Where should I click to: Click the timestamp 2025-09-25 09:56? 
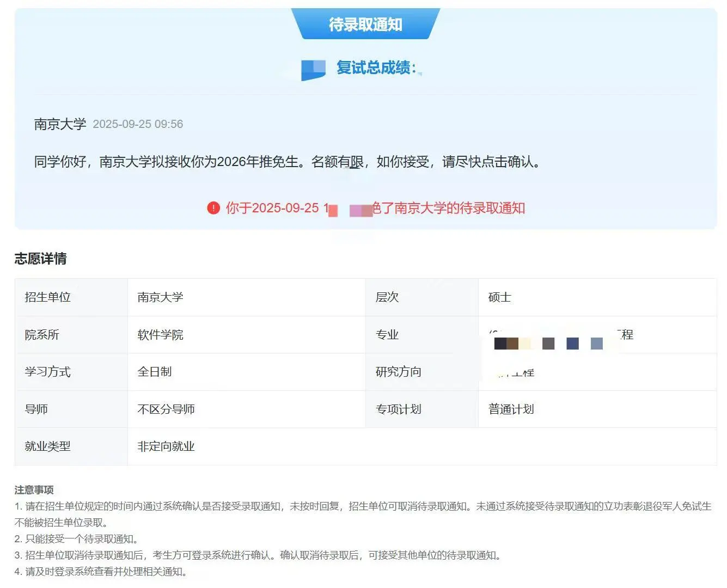[138, 124]
